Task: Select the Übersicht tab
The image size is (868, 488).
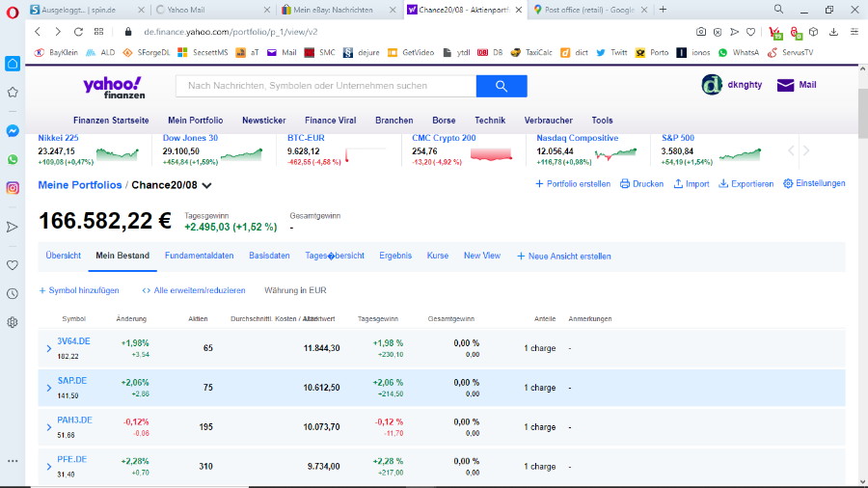Action: pyautogui.click(x=64, y=256)
